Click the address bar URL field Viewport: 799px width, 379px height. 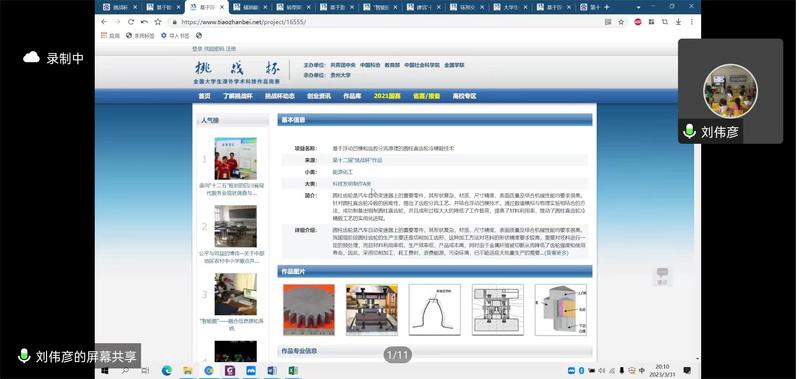pyautogui.click(x=387, y=22)
